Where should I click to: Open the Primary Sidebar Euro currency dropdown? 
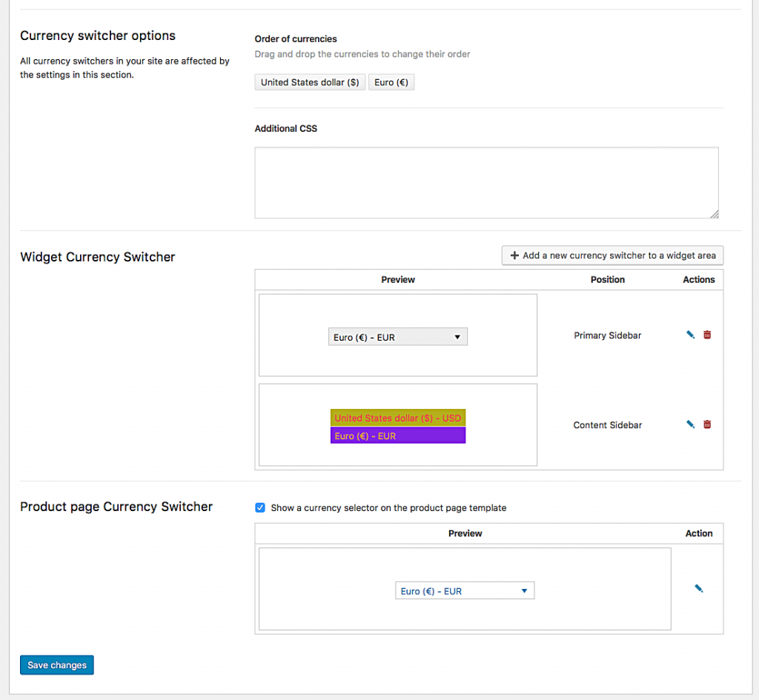click(x=398, y=337)
